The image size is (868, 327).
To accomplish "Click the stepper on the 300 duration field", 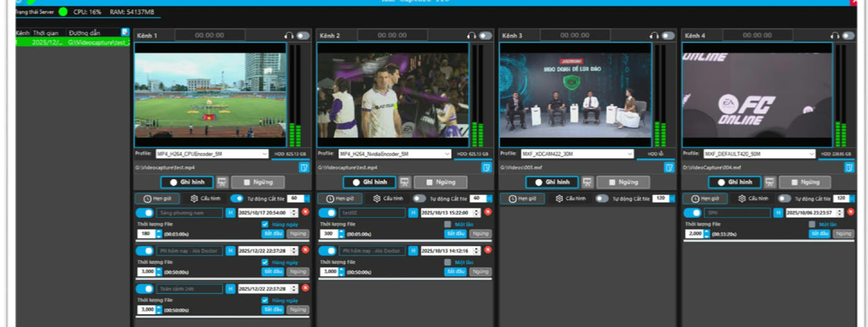I will 342,234.
